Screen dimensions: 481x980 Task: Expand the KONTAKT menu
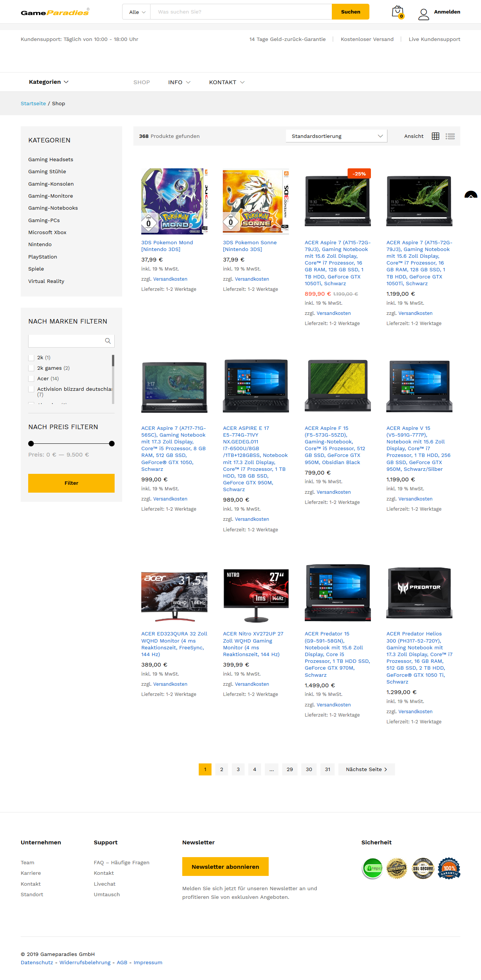(x=227, y=82)
